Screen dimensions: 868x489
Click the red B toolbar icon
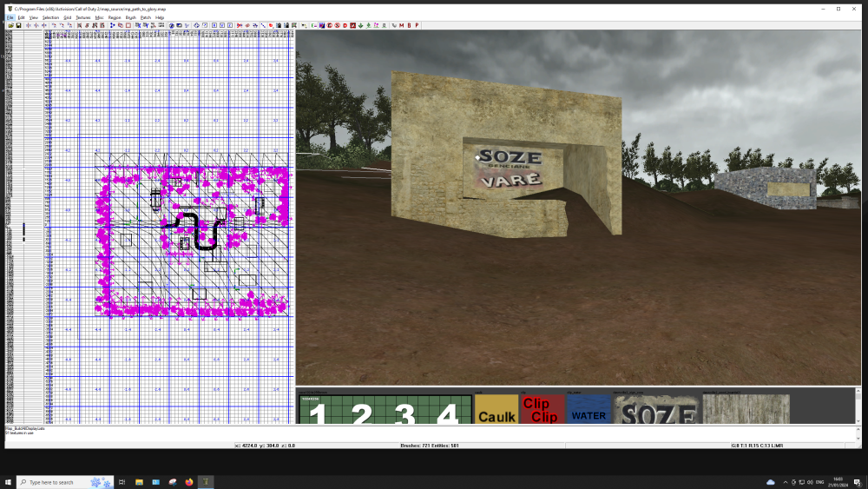(409, 25)
